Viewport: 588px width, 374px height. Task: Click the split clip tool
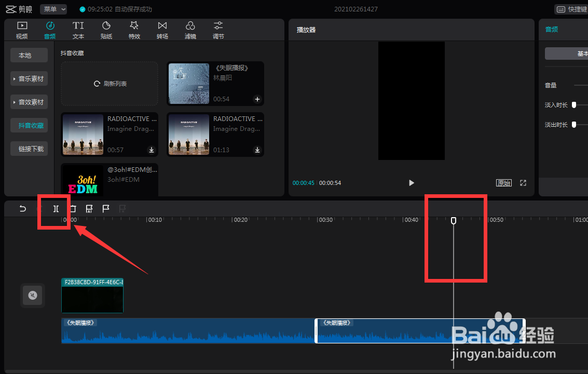click(x=56, y=209)
